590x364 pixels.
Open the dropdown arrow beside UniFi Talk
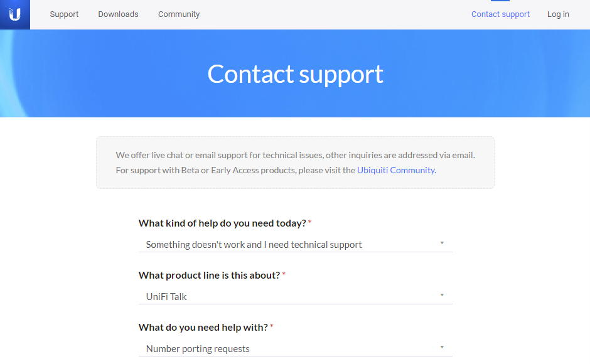(x=442, y=295)
